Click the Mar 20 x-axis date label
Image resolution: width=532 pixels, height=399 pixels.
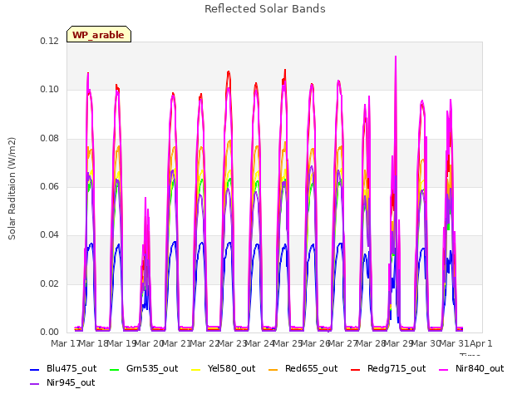pos(150,343)
